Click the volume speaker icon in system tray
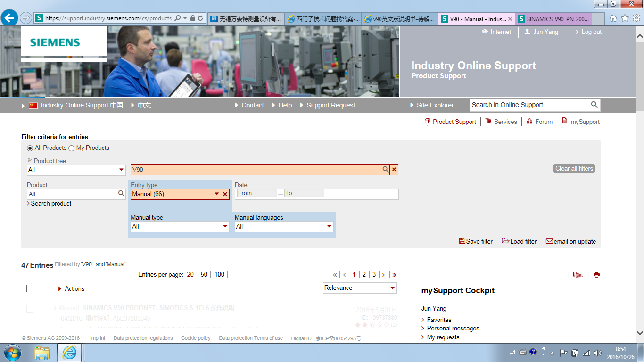 598,353
